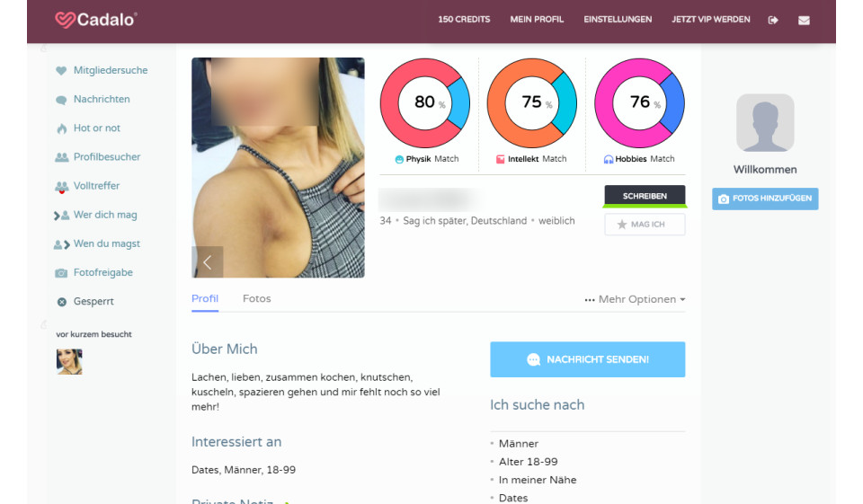
Task: Open Mitgliedersuche with the heart icon
Action: click(x=102, y=70)
